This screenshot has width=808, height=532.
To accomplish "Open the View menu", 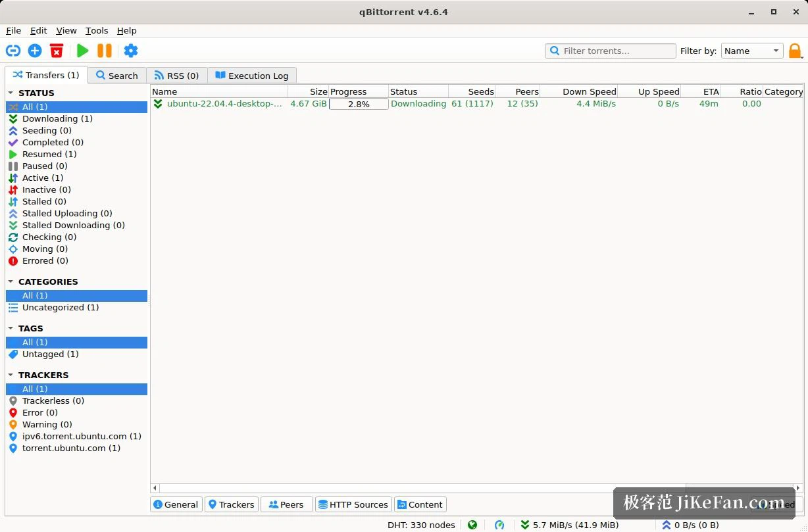I will [66, 30].
